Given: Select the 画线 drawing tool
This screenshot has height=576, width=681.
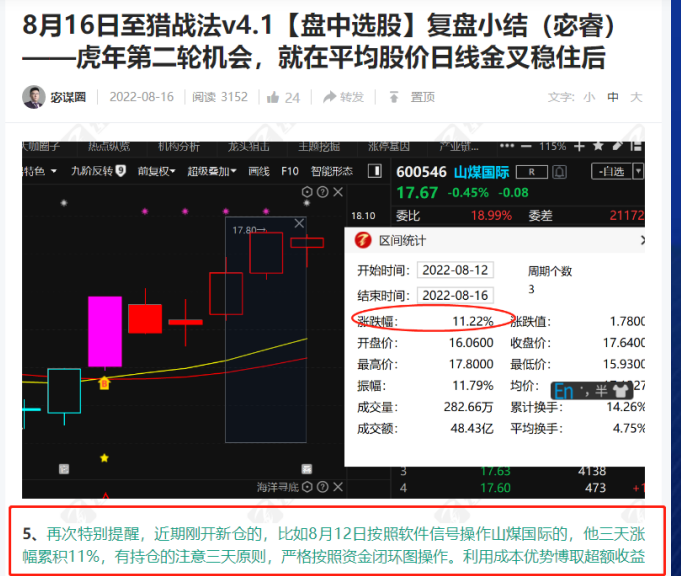Looking at the screenshot, I should pyautogui.click(x=259, y=171).
